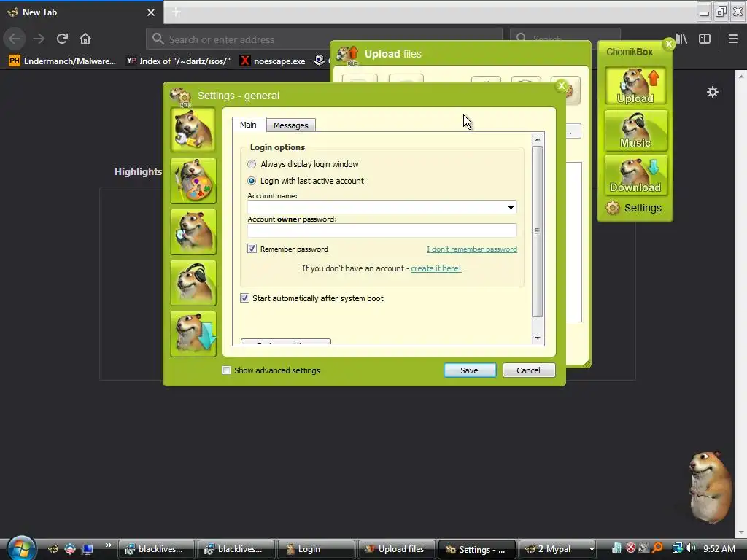
Task: Open Settings taskbar button
Action: click(x=476, y=549)
